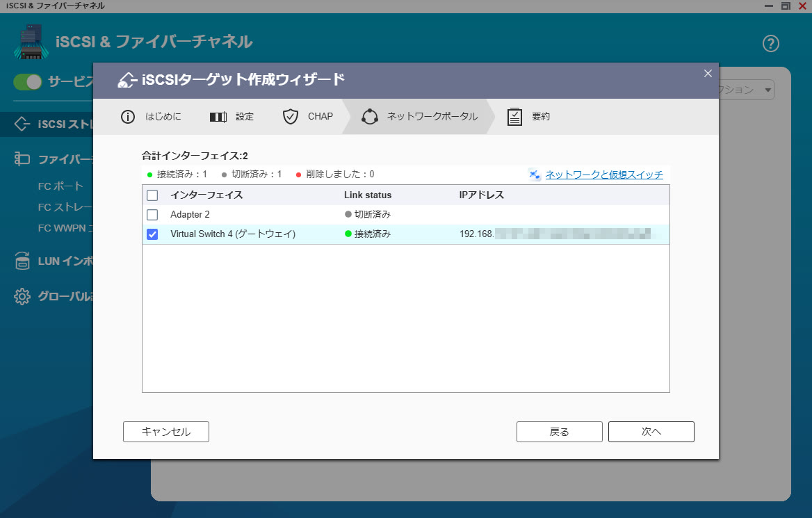Click the iSCSI & Fibre Channel app logo
This screenshot has width=812, height=518.
pos(31,42)
